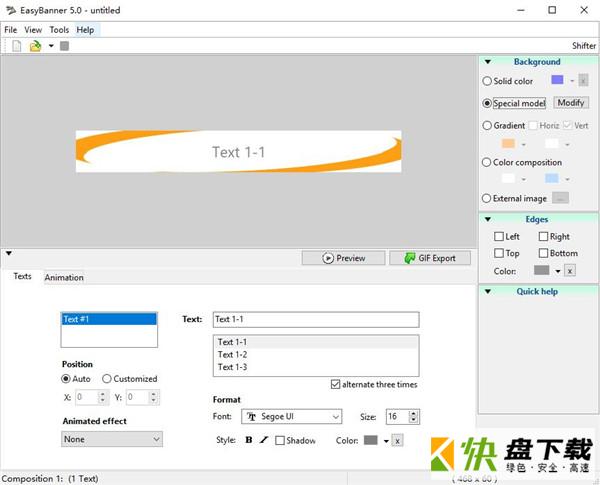
Task: Choose Customized position radio button
Action: pos(107,379)
